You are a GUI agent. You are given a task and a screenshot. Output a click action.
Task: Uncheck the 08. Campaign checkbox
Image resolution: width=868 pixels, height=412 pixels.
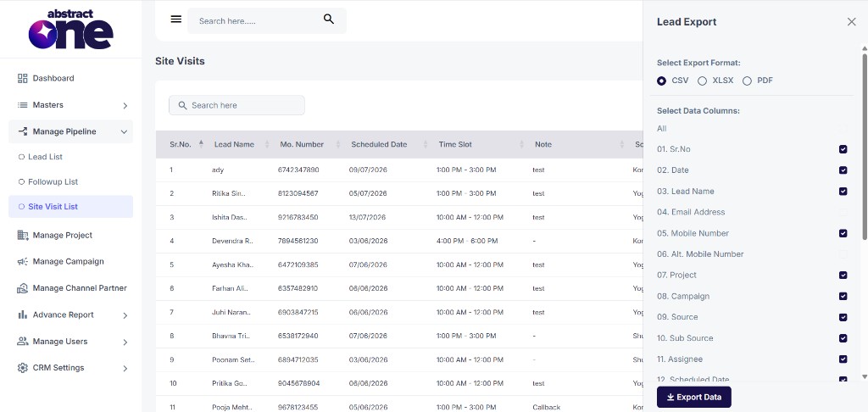(843, 296)
